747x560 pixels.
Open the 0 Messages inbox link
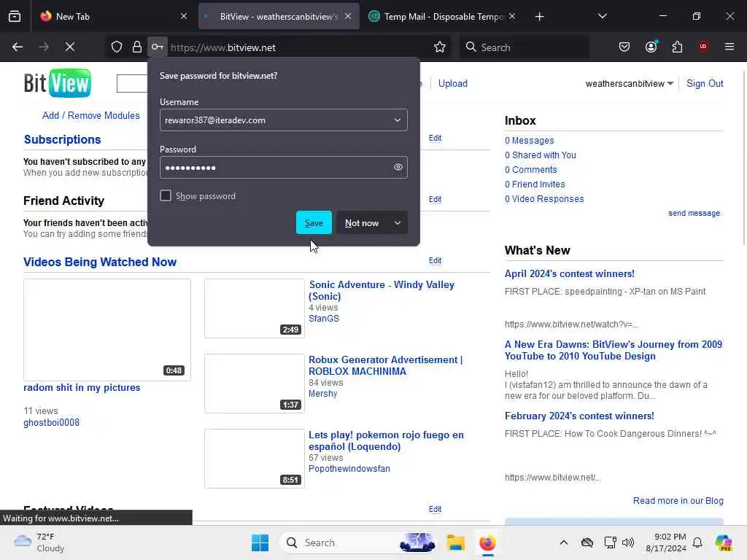pos(530,141)
